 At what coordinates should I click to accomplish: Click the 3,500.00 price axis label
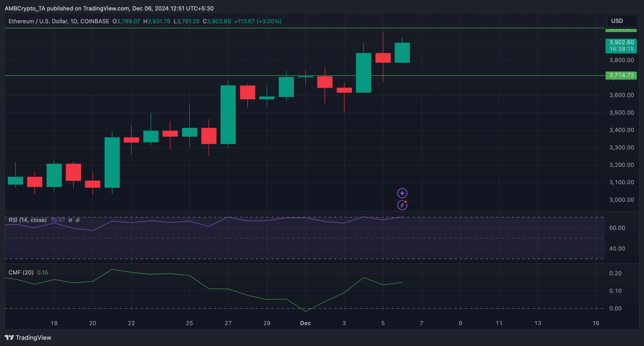tap(621, 112)
